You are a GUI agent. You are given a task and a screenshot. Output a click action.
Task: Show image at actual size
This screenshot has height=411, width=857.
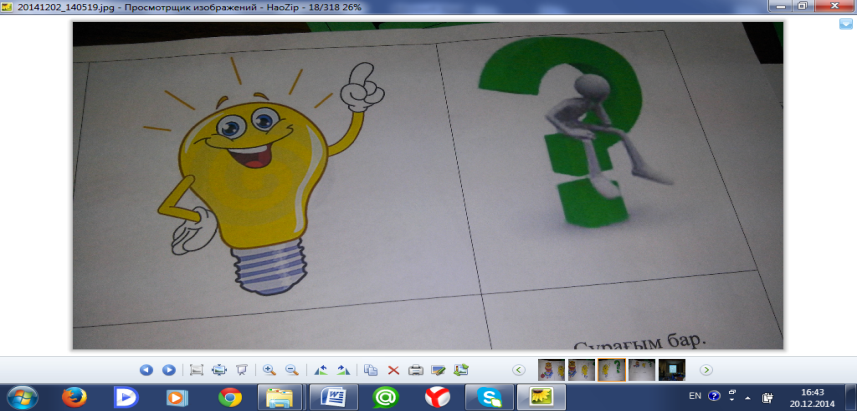[196, 370]
